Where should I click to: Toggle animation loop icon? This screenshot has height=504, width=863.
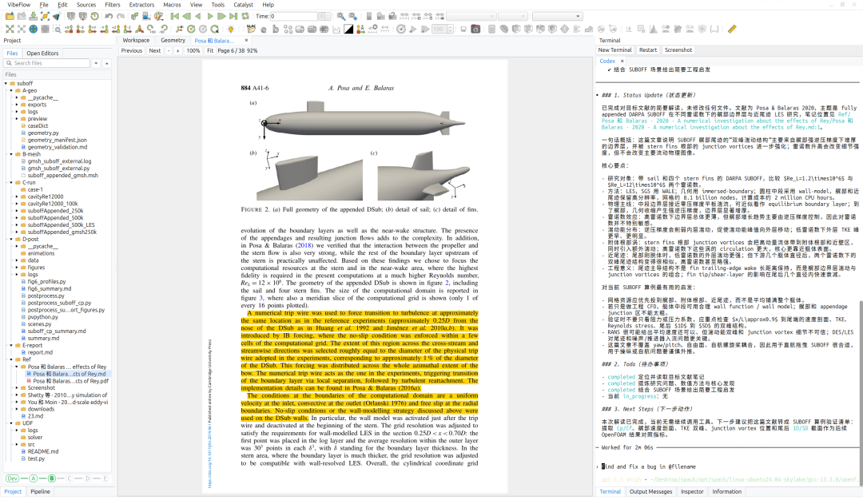point(245,16)
